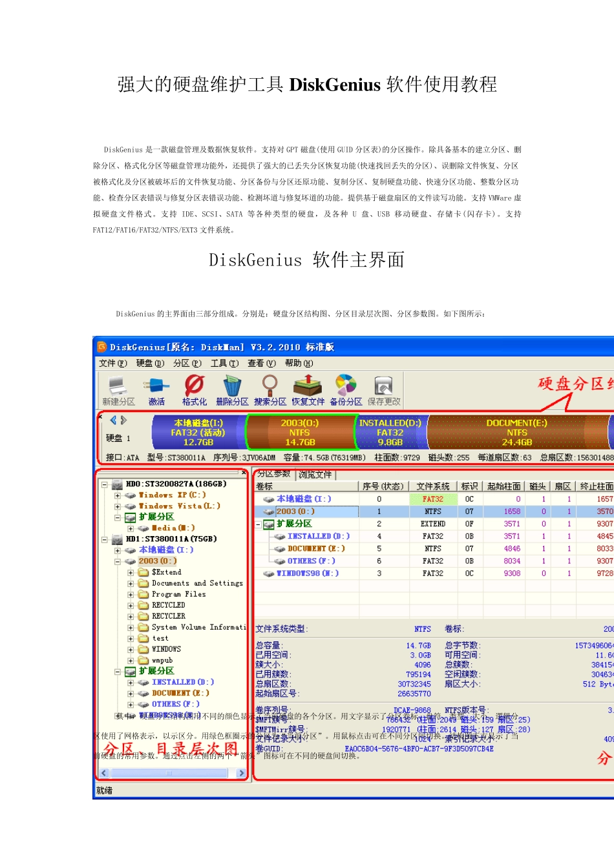
Task: Switch to the 分区参数 tab
Action: tap(274, 474)
